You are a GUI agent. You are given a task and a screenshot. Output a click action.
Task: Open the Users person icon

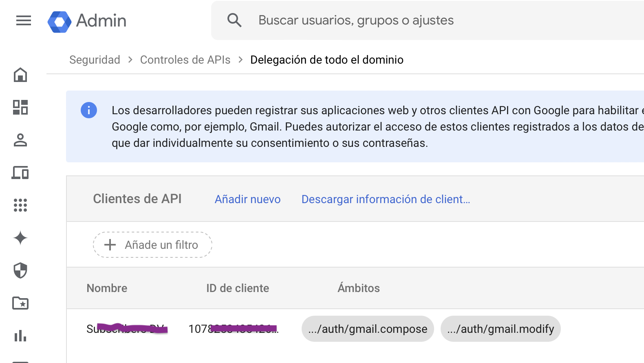point(20,140)
